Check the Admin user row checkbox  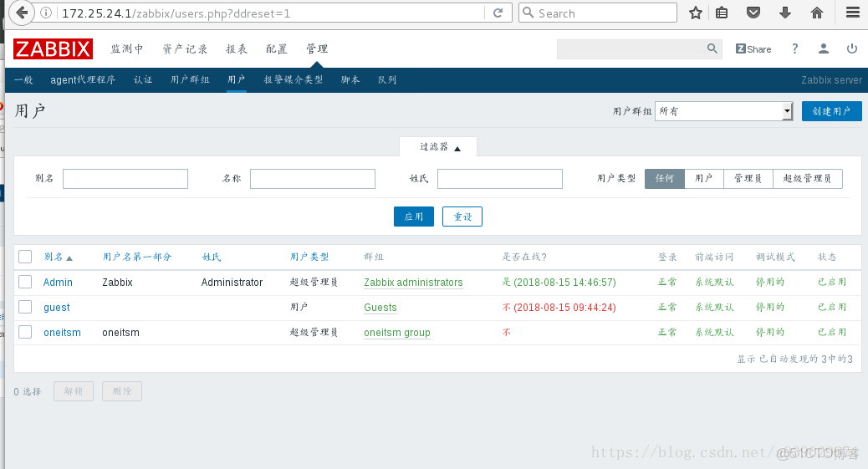[x=25, y=281]
